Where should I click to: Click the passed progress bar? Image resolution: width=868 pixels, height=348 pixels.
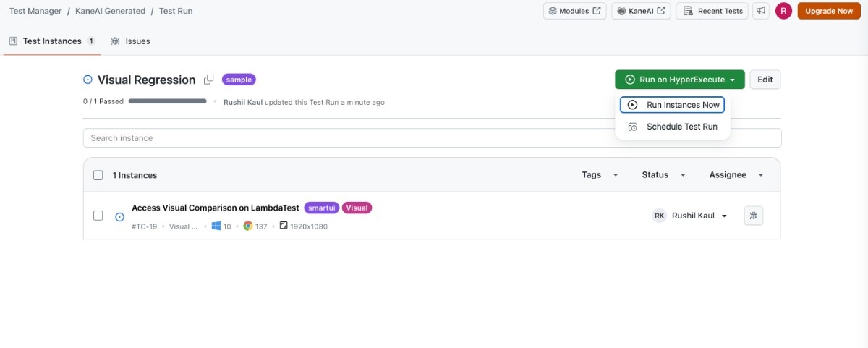point(168,102)
